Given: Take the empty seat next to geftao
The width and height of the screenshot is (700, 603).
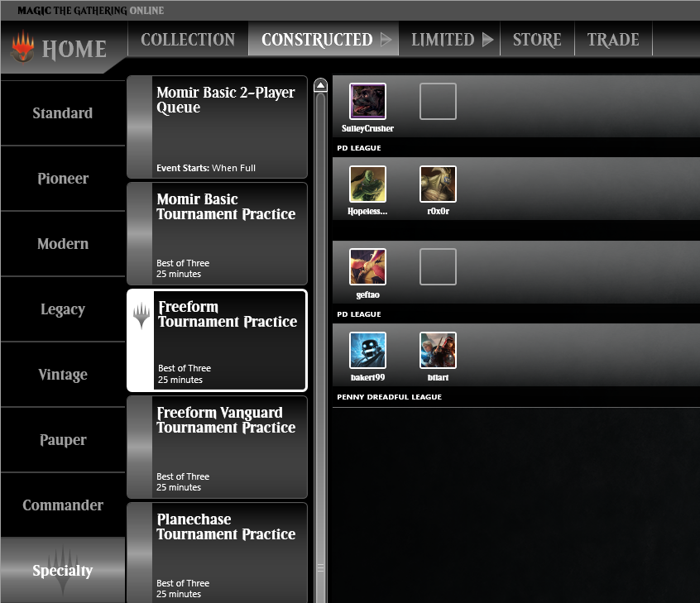Looking at the screenshot, I should pos(438,267).
